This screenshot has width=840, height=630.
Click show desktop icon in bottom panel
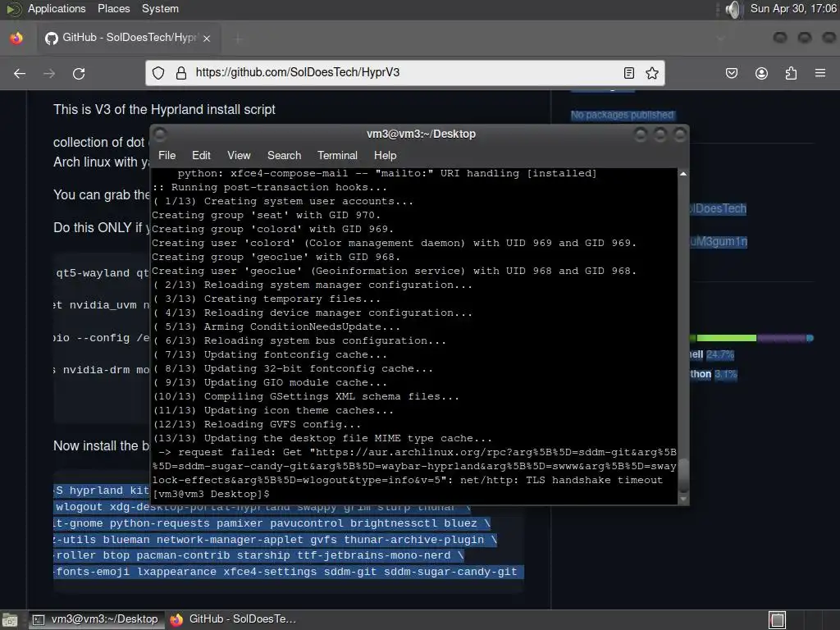10,620
